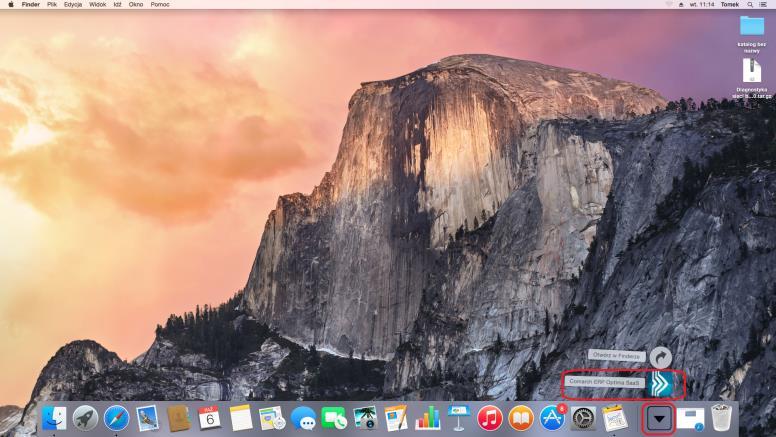Image resolution: width=776 pixels, height=437 pixels.
Task: Open the Idź menu
Action: click(117, 4)
